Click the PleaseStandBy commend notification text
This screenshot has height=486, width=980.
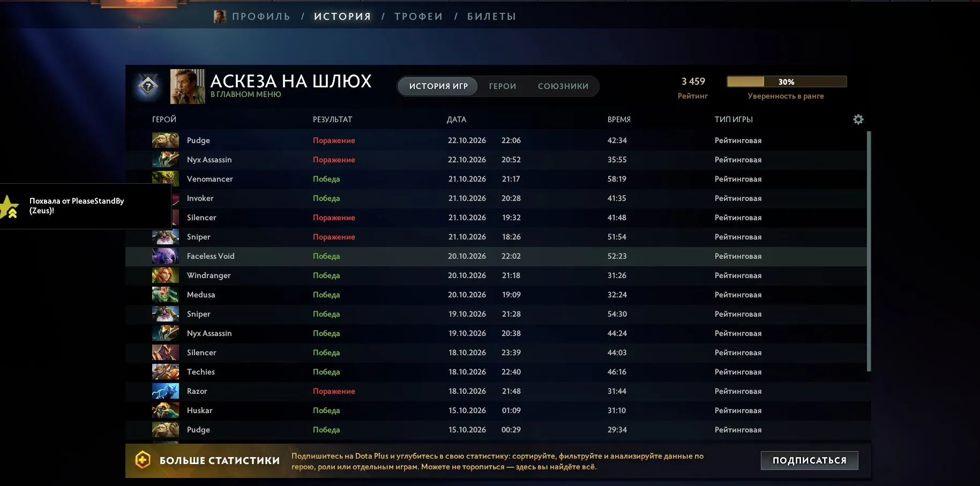pos(77,206)
